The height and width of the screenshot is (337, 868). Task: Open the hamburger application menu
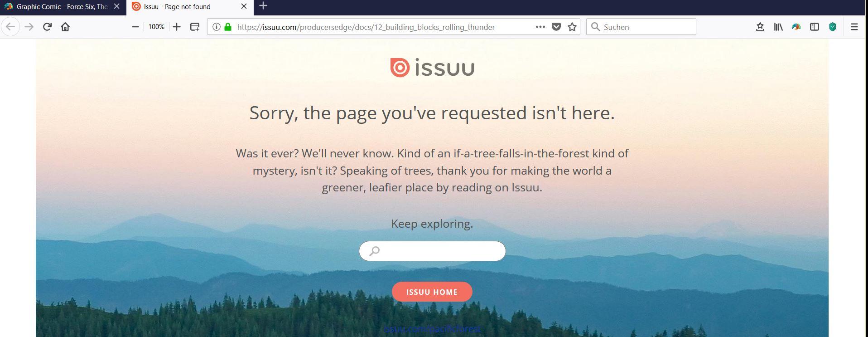(854, 27)
